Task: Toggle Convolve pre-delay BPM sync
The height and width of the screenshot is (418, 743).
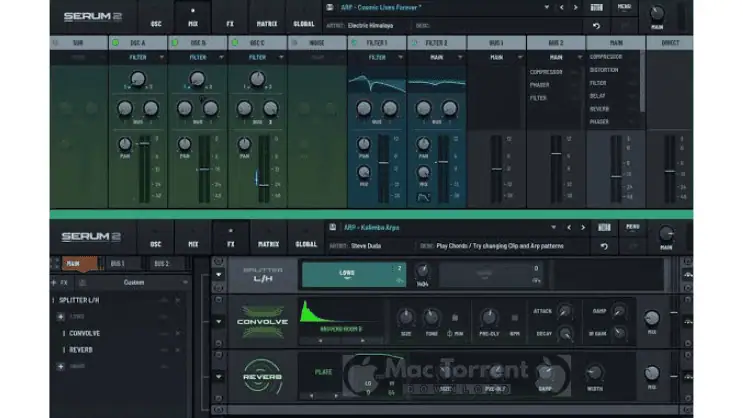Action: point(515,318)
